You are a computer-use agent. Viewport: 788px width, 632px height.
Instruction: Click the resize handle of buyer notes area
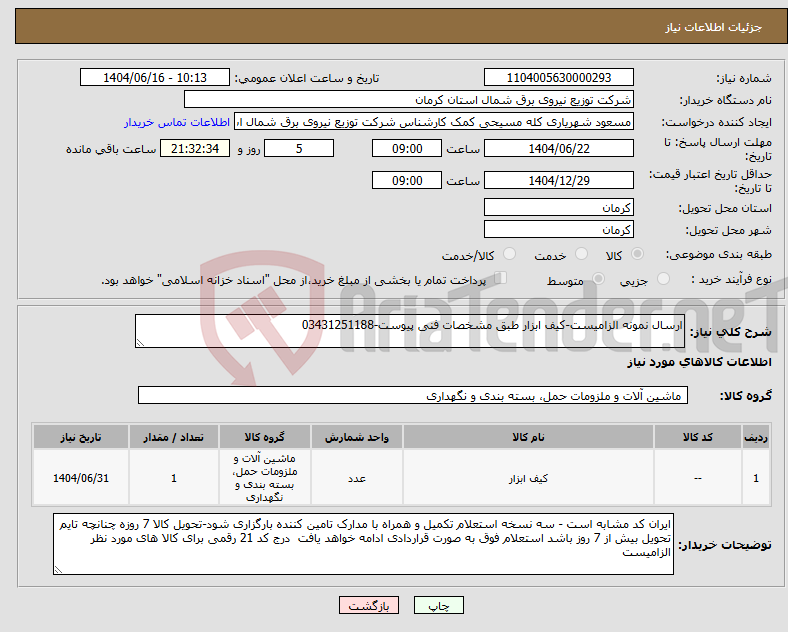click(58, 570)
